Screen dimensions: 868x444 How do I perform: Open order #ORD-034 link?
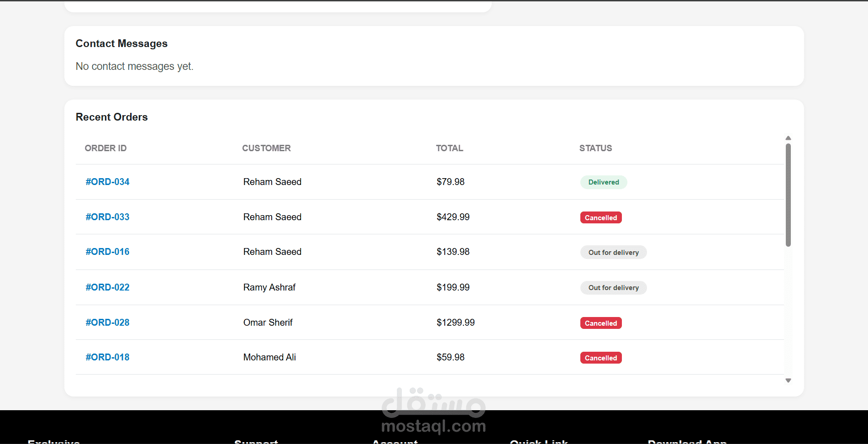click(107, 182)
